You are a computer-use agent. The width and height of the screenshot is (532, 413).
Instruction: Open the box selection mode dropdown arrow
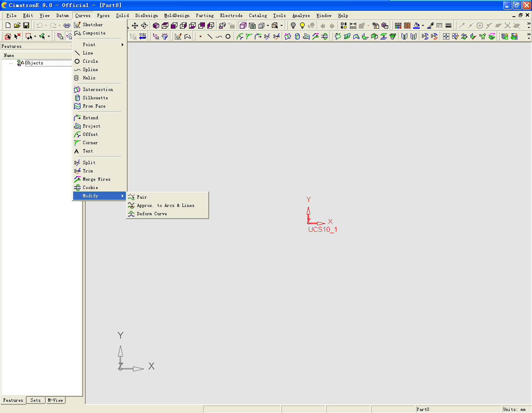pyautogui.click(x=35, y=37)
